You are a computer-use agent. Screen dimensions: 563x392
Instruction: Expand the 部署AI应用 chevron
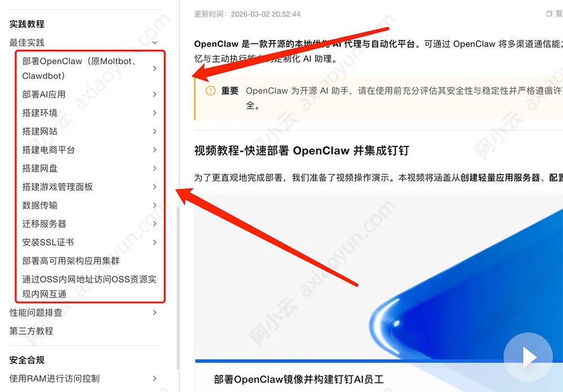click(155, 95)
